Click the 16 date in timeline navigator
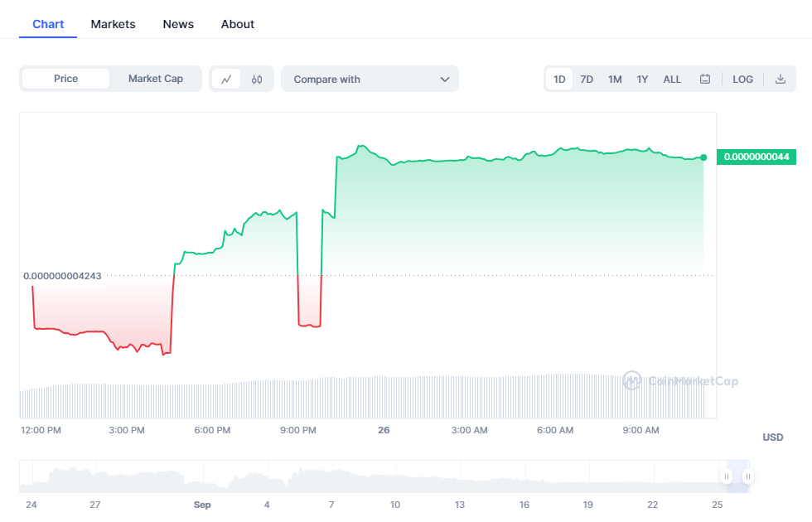The image size is (812, 522). (524, 505)
